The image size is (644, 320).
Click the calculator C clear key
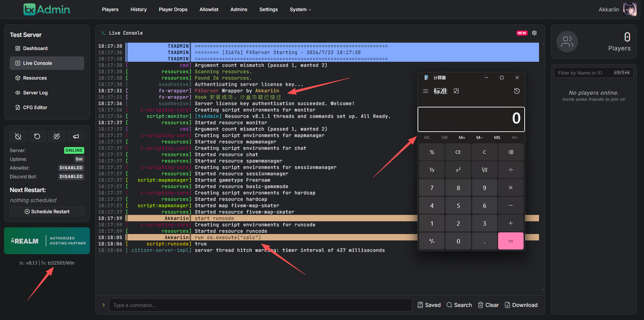tap(484, 152)
